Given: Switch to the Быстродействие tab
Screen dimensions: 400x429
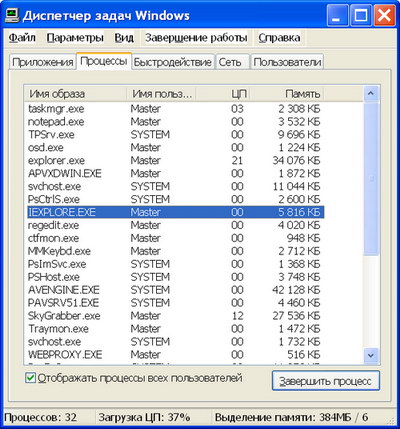Looking at the screenshot, I should [172, 62].
